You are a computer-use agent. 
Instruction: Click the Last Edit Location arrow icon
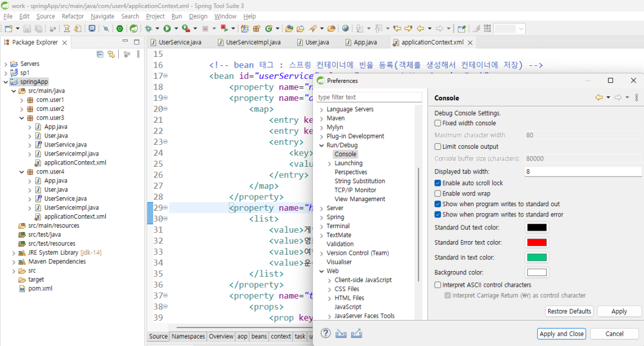(x=397, y=28)
